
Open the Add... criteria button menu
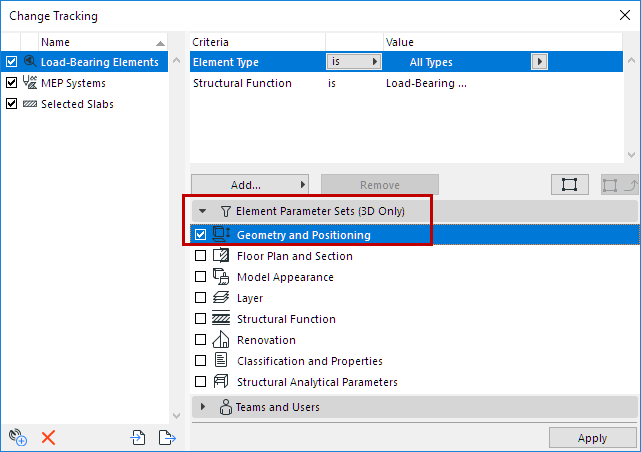(250, 185)
